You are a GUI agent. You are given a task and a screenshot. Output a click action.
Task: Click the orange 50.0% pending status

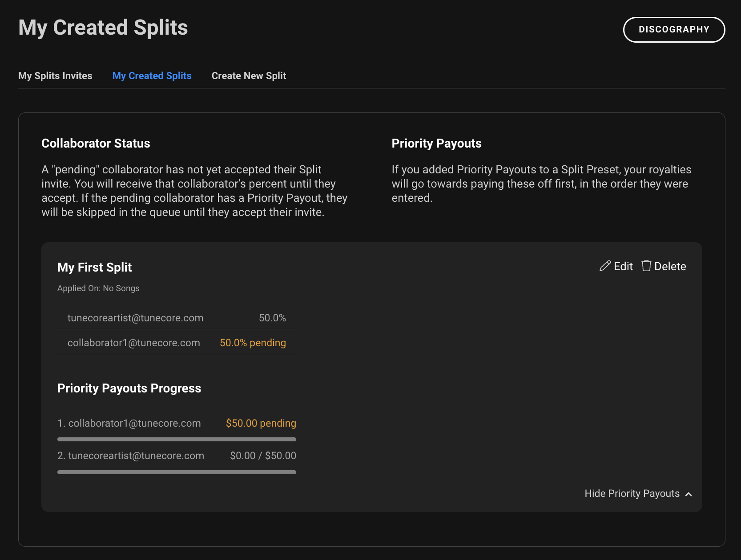tap(253, 343)
